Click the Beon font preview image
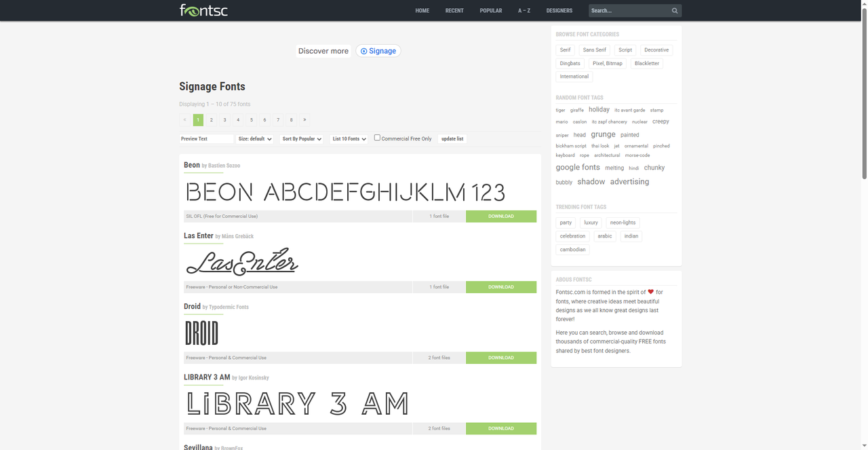The height and width of the screenshot is (450, 868). [x=345, y=192]
